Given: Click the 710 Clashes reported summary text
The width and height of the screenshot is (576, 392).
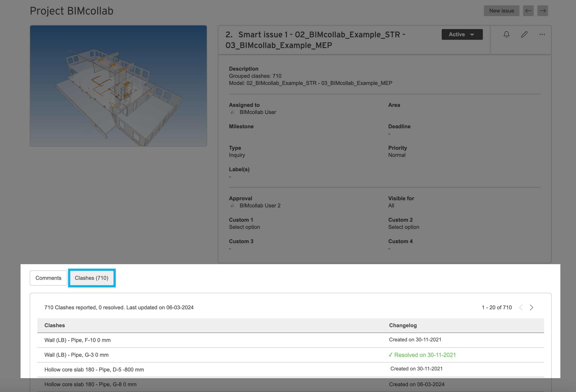Looking at the screenshot, I should click(x=119, y=308).
